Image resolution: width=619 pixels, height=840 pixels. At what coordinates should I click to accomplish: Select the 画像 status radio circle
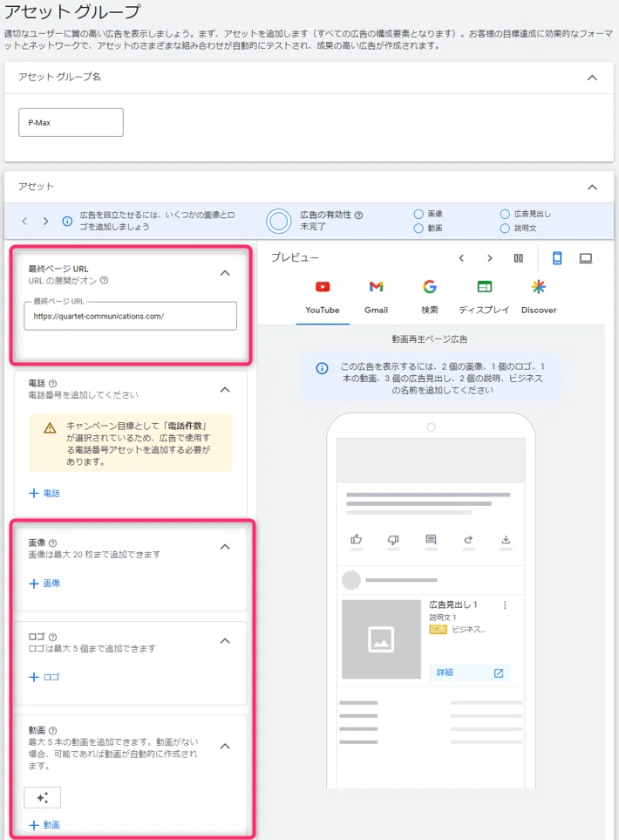point(418,214)
